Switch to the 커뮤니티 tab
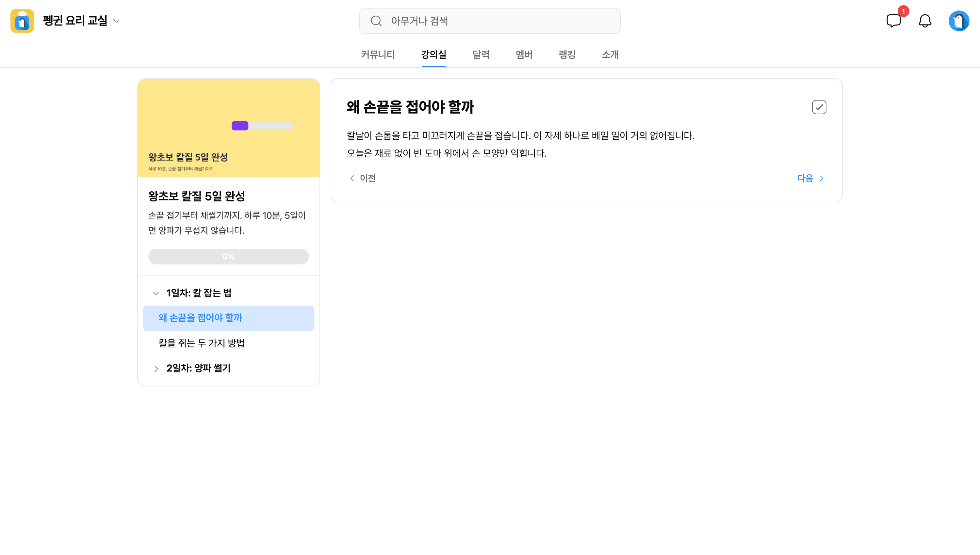Screen dimensions: 980x555 (x=378, y=55)
